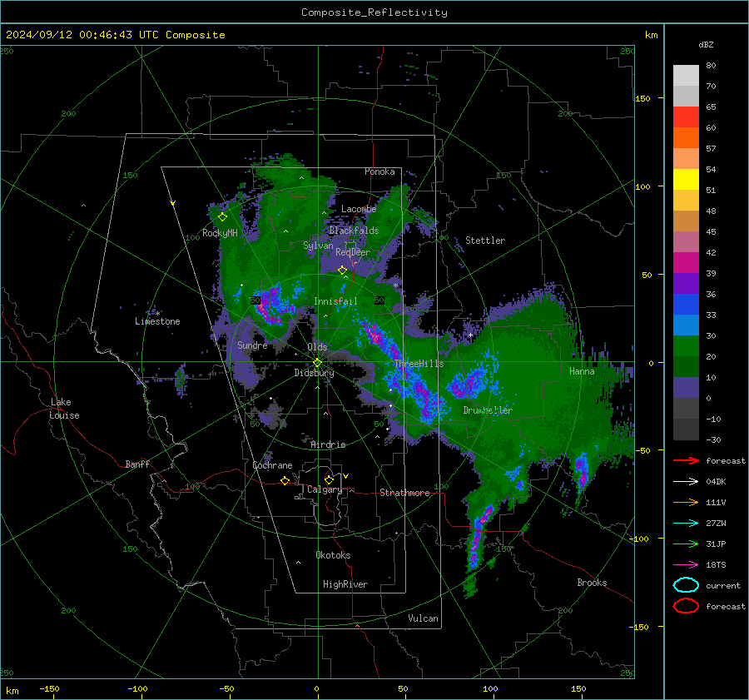This screenshot has width=749, height=700.
Task: Click the yellow diamond marker below Cochrane
Action: coord(285,480)
